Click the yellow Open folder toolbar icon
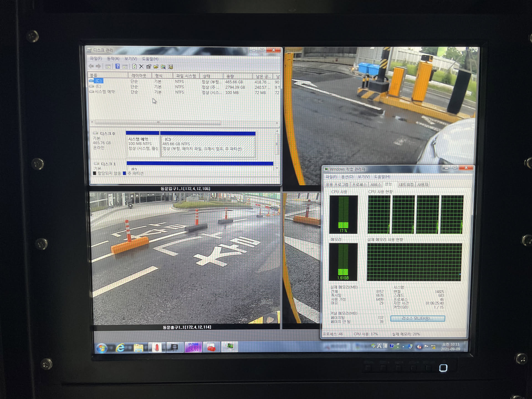This screenshot has height=399, width=532. (x=156, y=66)
